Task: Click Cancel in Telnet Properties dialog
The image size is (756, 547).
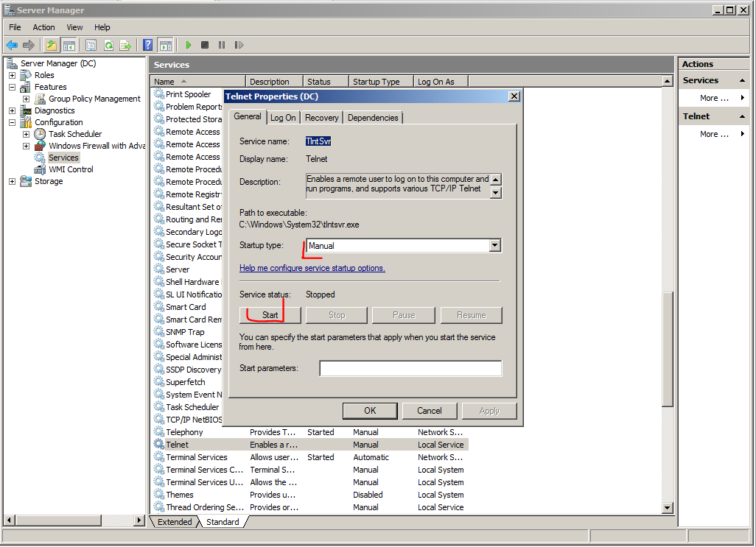Action: pos(429,411)
